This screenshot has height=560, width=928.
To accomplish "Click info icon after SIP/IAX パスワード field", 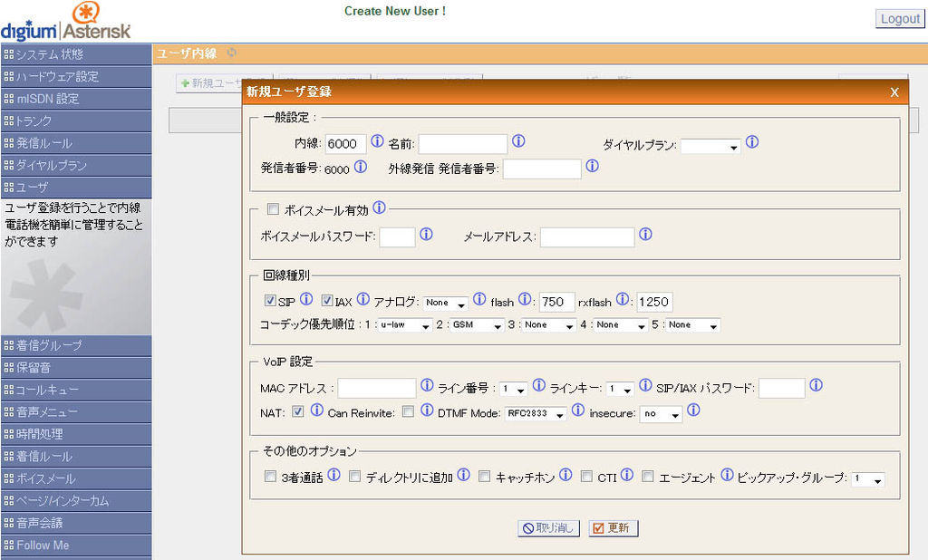I will (816, 385).
